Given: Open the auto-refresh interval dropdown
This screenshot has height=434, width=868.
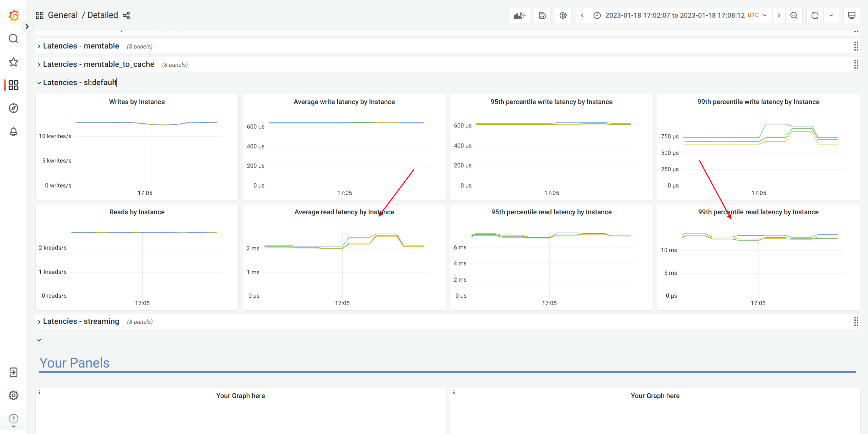Looking at the screenshot, I should click(x=831, y=15).
